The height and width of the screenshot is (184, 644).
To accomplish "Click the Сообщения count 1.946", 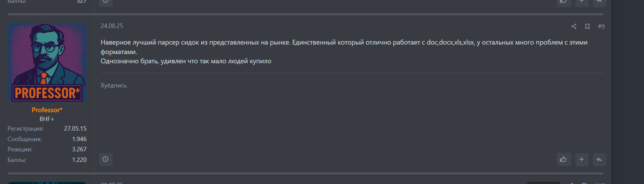I will pyautogui.click(x=79, y=139).
